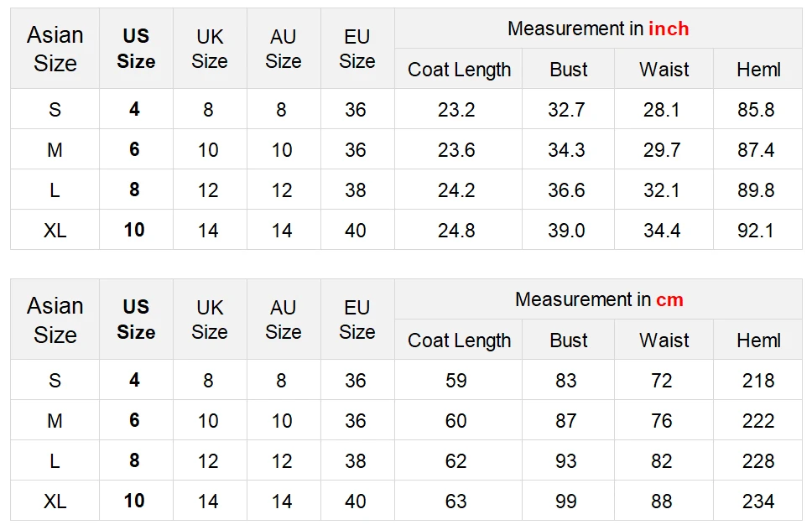Viewport: 812px width, 530px height.
Task: Select the 32.1 waist measurement cell
Action: (662, 190)
